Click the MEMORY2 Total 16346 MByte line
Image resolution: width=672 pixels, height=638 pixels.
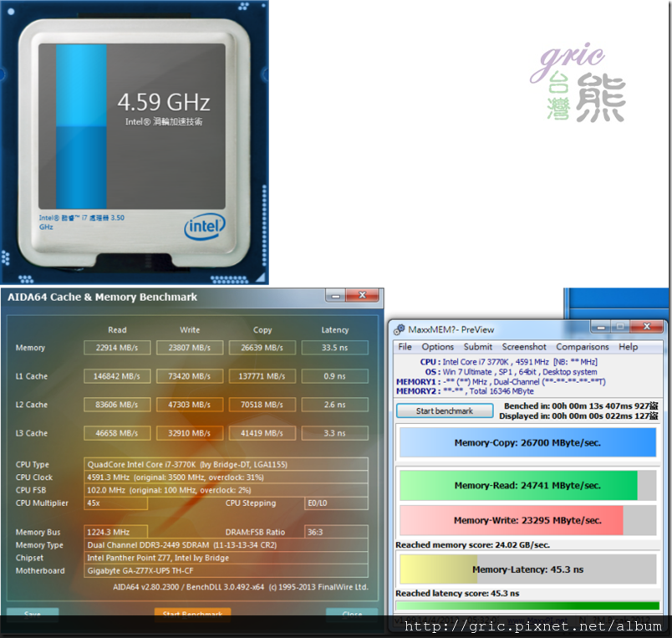(x=465, y=391)
